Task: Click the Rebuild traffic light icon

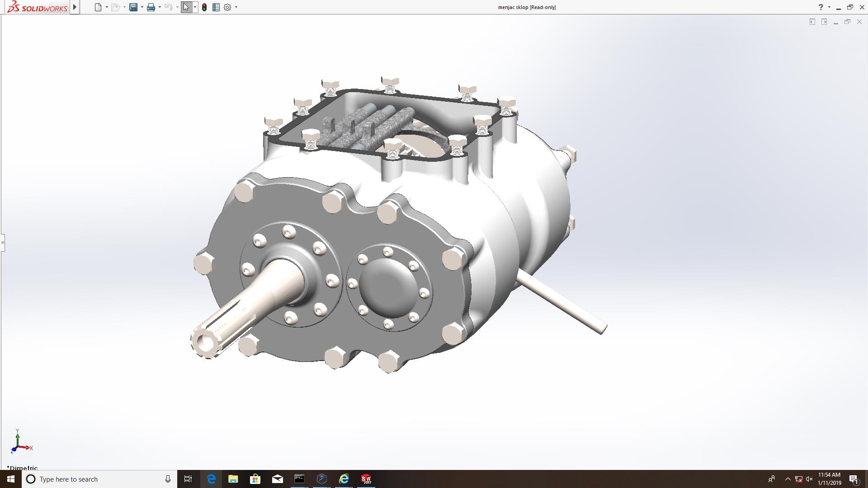Action: point(204,7)
